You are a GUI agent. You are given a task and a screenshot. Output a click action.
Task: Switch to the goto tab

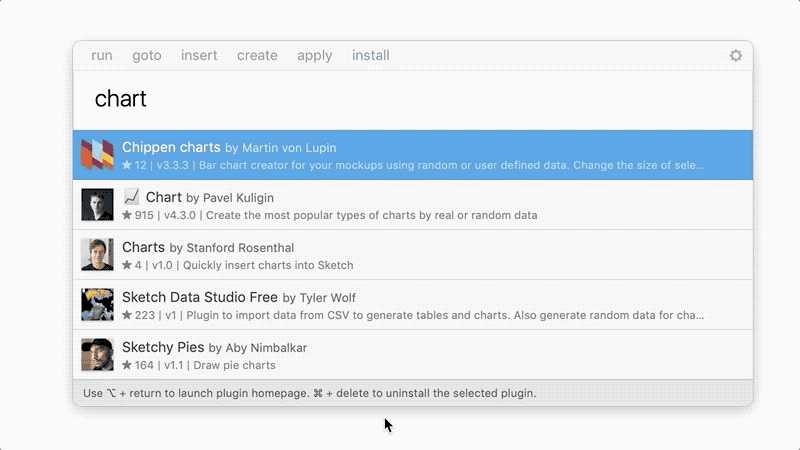click(147, 55)
